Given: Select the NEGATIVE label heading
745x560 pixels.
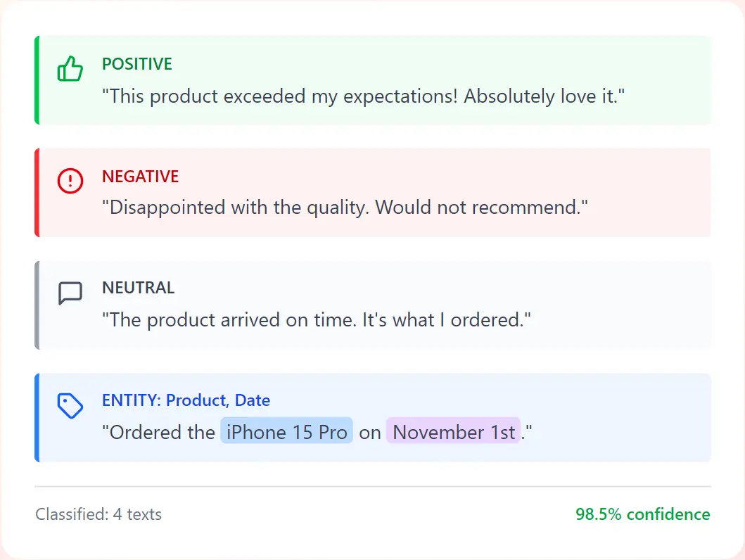Looking at the screenshot, I should (140, 176).
